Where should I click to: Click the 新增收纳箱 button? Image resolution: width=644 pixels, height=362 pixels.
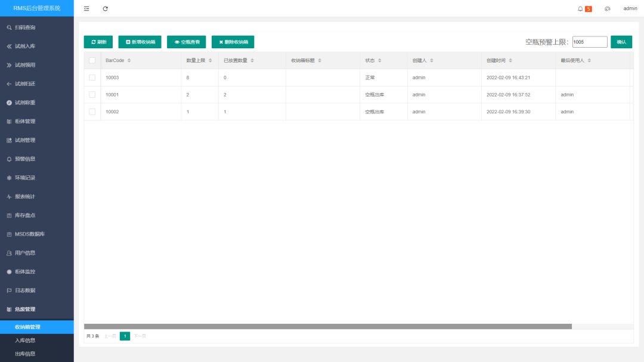coord(140,42)
